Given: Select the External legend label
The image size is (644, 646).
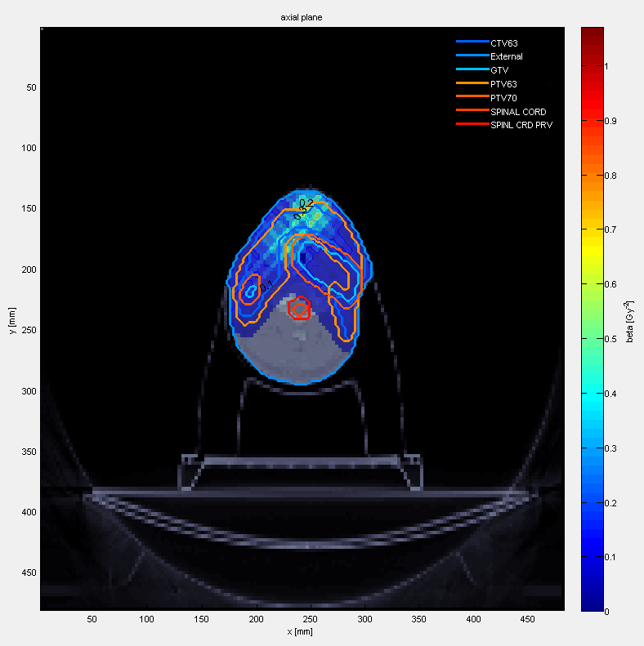Looking at the screenshot, I should pos(506,56).
